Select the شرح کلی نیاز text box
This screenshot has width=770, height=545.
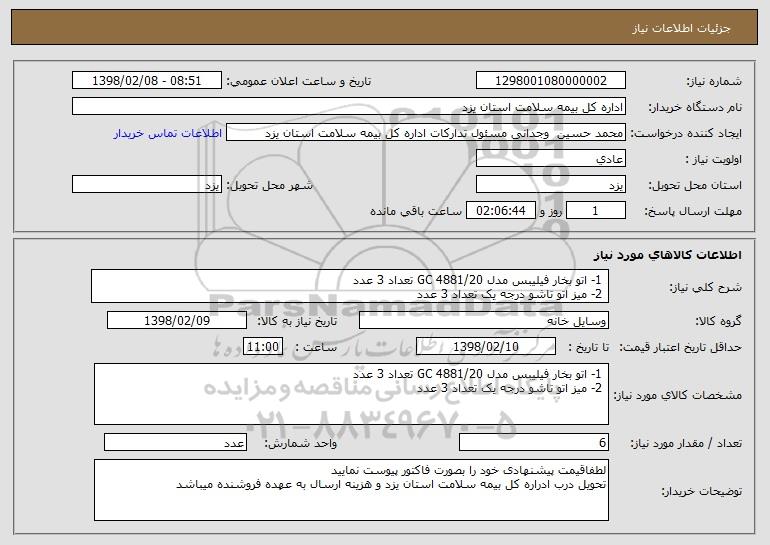(x=350, y=286)
